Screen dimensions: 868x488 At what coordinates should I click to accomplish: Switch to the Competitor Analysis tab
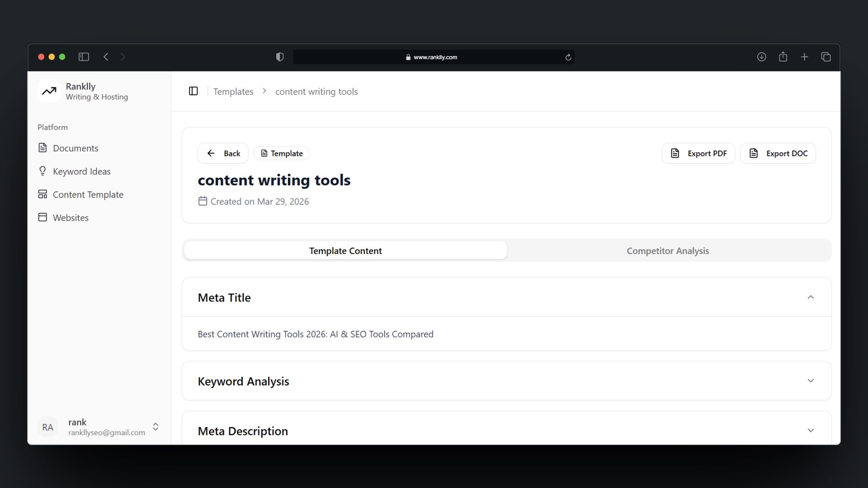coord(668,251)
